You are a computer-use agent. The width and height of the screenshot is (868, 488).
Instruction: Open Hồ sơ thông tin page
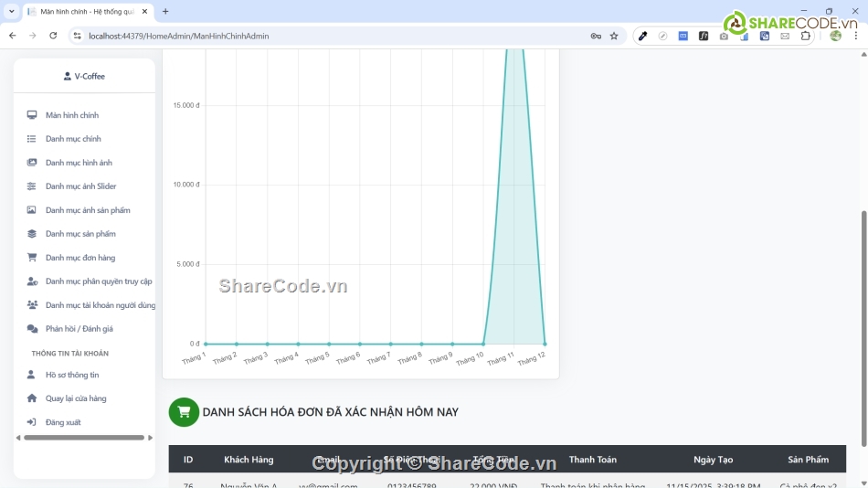(x=72, y=375)
